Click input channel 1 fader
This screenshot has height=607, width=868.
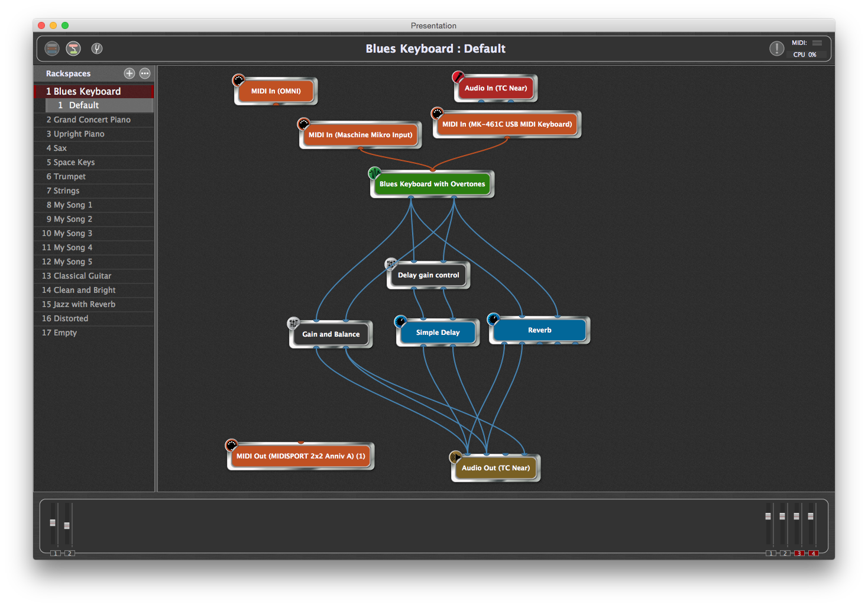[x=53, y=523]
